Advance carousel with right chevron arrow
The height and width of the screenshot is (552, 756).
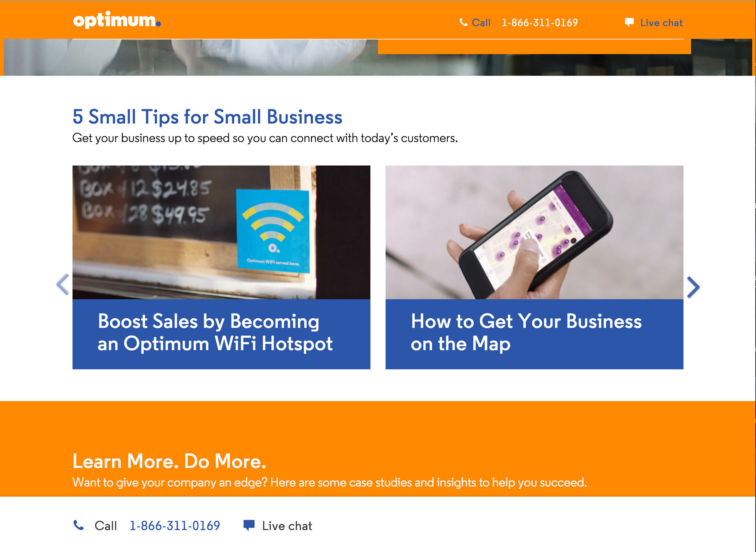(x=693, y=287)
